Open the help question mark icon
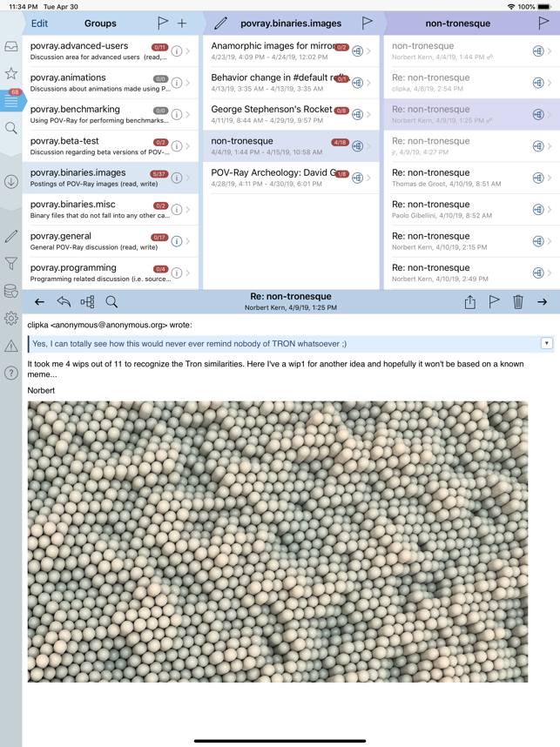This screenshot has height=747, width=560. click(11, 373)
